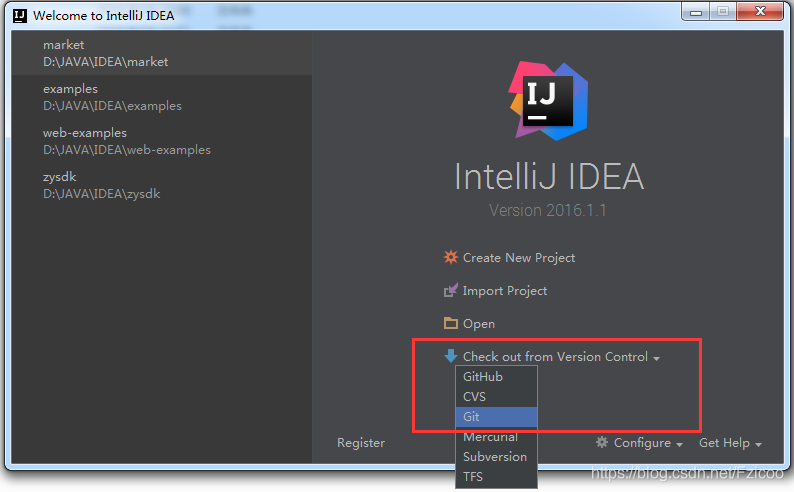Choose Mercurial from the dropdown list
The width and height of the screenshot is (794, 492).
pyautogui.click(x=496, y=437)
